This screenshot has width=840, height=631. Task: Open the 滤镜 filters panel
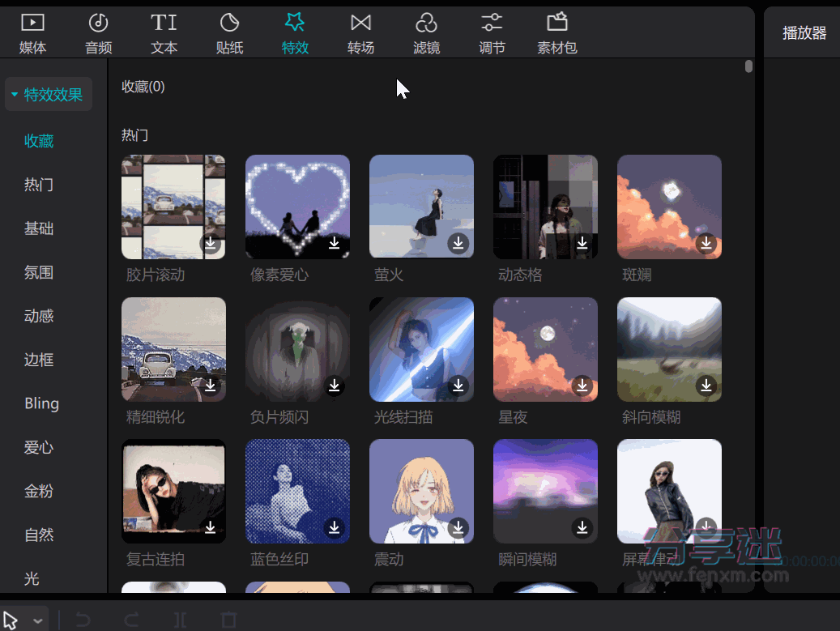pyautogui.click(x=426, y=32)
